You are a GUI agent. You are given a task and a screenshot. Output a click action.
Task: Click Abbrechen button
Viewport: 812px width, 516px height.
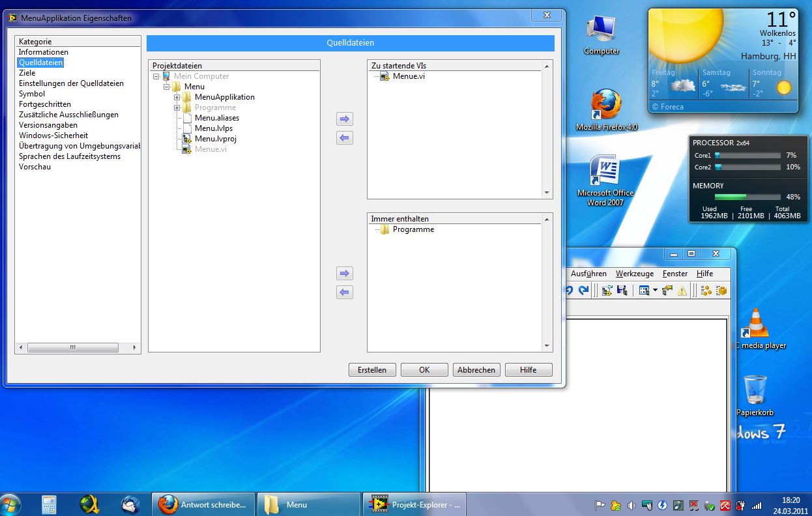tap(476, 370)
